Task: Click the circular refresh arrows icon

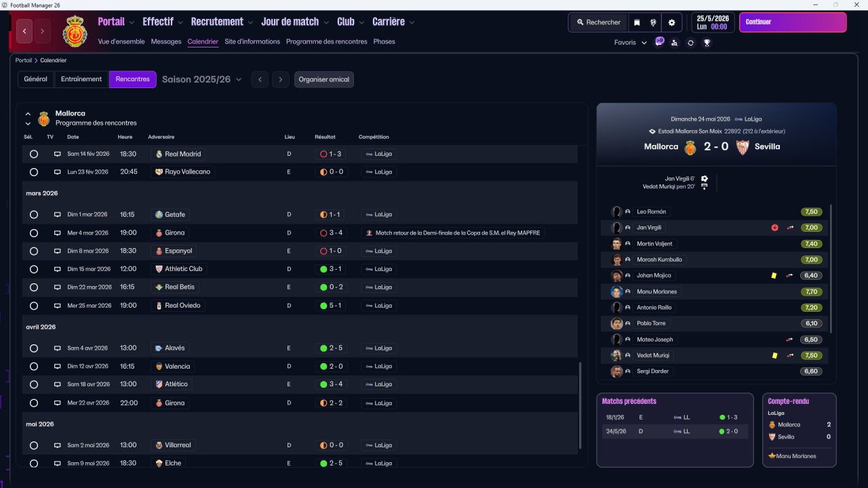Action: [x=690, y=43]
